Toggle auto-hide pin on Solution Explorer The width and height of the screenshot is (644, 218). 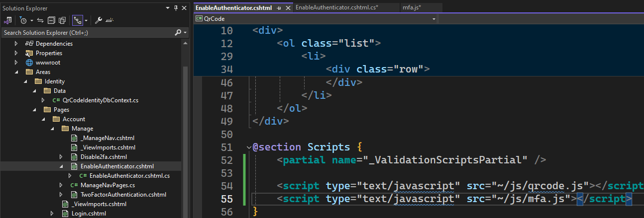pyautogui.click(x=176, y=8)
